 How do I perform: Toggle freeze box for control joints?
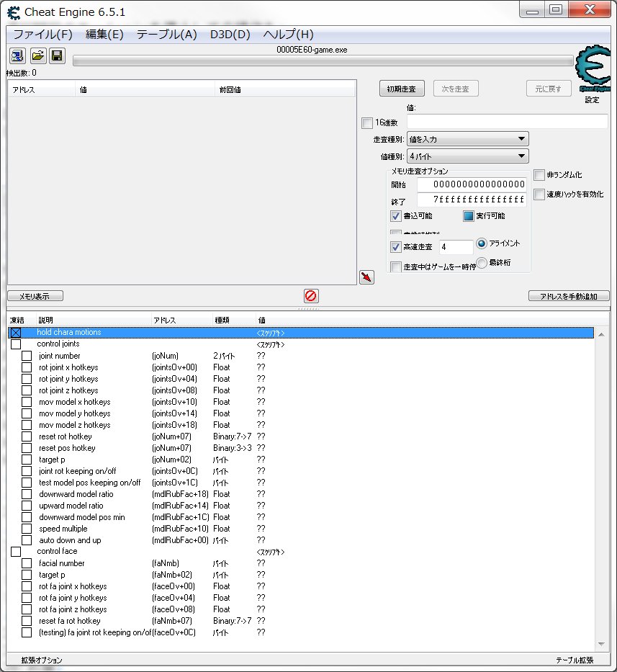16,344
